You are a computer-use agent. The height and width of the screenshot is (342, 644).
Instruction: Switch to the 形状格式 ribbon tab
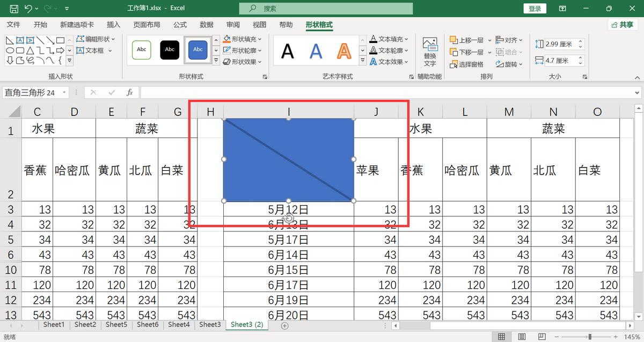[x=319, y=24]
